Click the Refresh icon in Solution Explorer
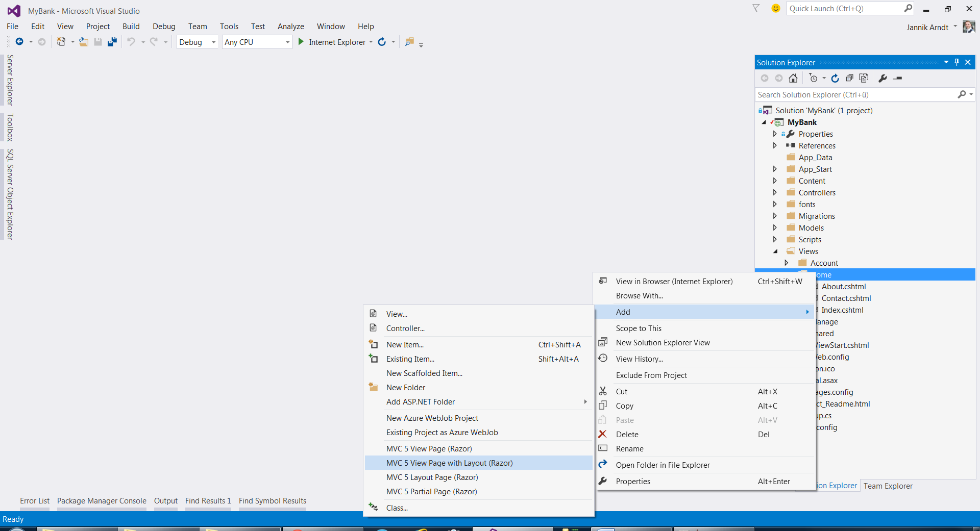980x531 pixels. pyautogui.click(x=835, y=78)
